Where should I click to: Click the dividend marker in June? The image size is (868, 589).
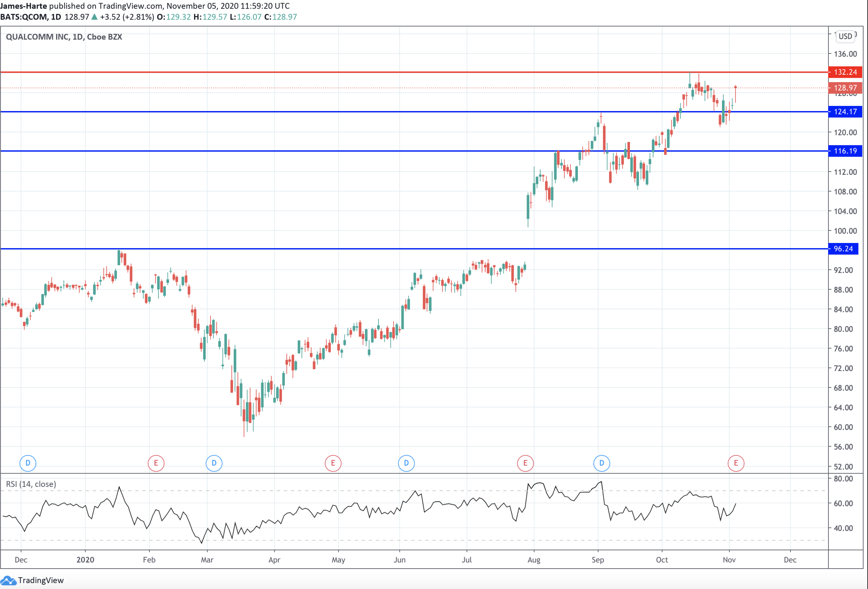(x=406, y=463)
